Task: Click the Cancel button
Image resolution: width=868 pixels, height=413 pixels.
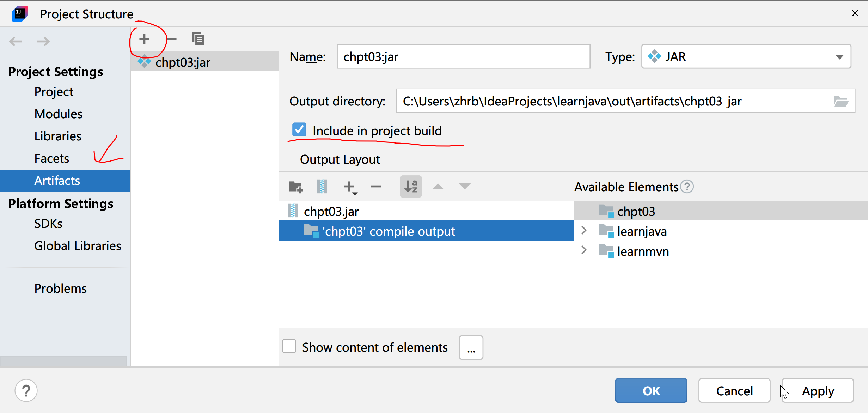Action: [734, 391]
